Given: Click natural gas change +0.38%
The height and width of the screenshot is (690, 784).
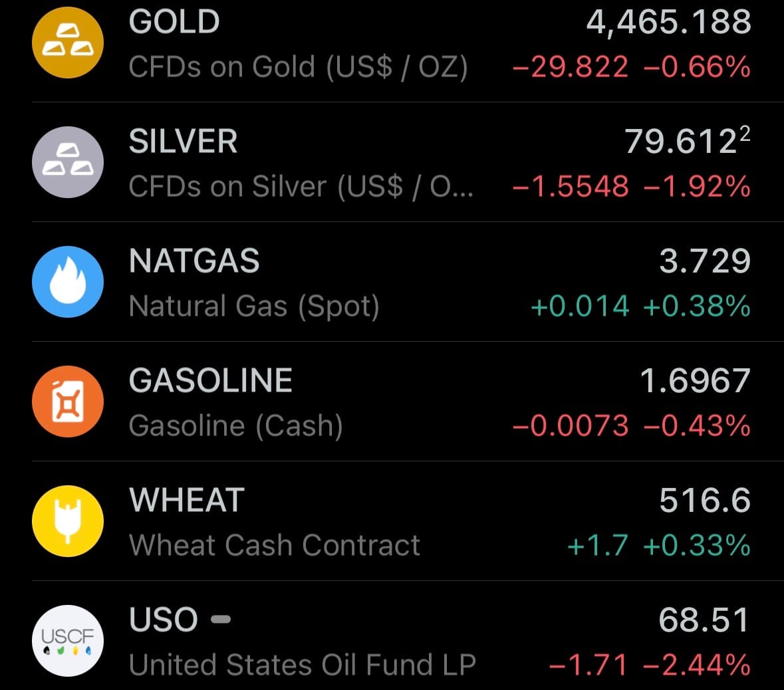Looking at the screenshot, I should click(x=696, y=306).
